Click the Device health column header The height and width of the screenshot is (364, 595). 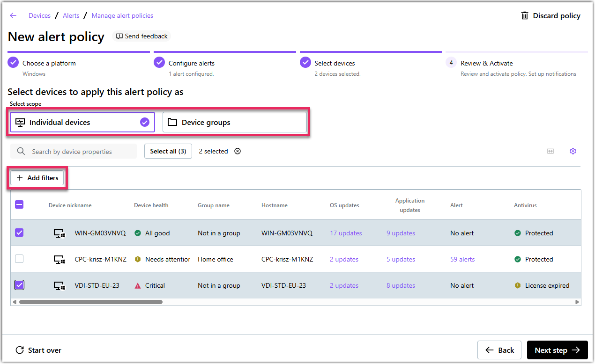[151, 205]
